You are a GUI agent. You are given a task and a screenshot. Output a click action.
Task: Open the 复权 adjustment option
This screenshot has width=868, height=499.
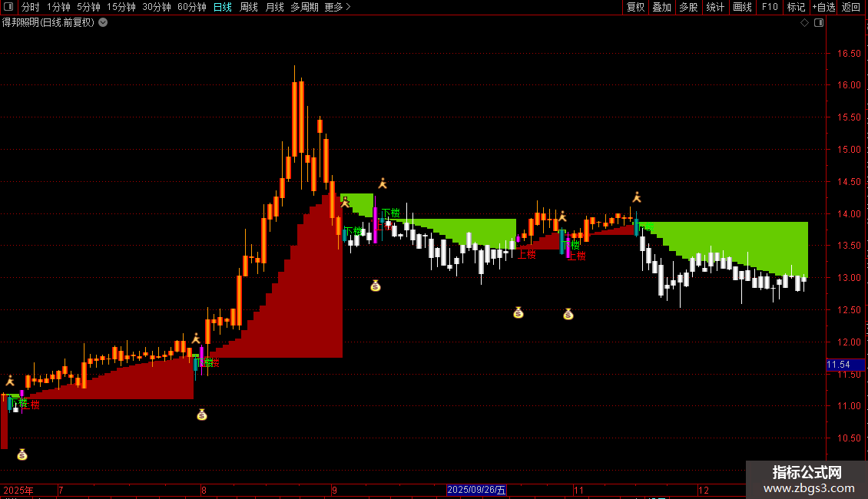(635, 7)
